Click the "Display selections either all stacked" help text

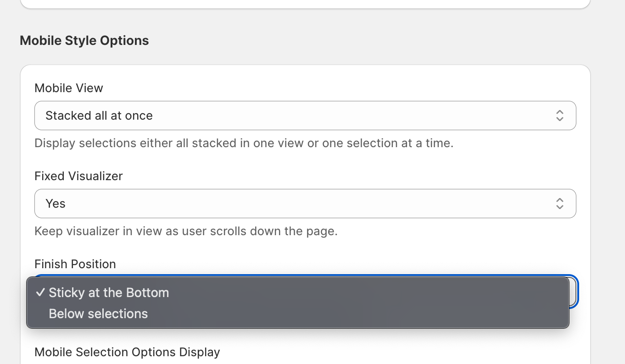pyautogui.click(x=244, y=143)
